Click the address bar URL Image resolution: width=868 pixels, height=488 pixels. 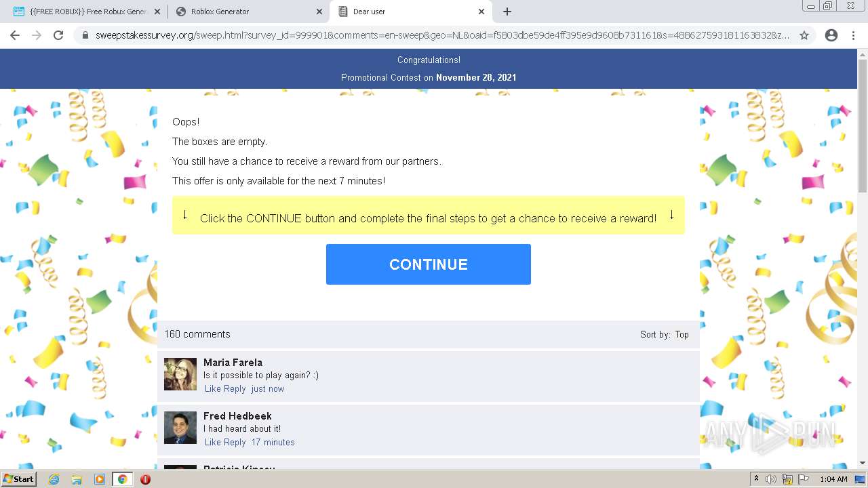point(442,35)
